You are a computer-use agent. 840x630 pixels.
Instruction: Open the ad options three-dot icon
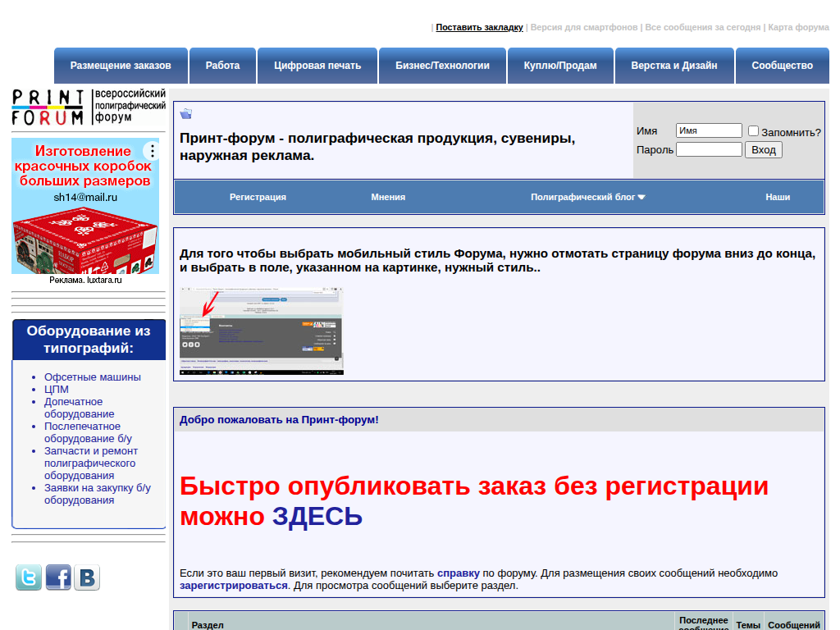pyautogui.click(x=151, y=151)
